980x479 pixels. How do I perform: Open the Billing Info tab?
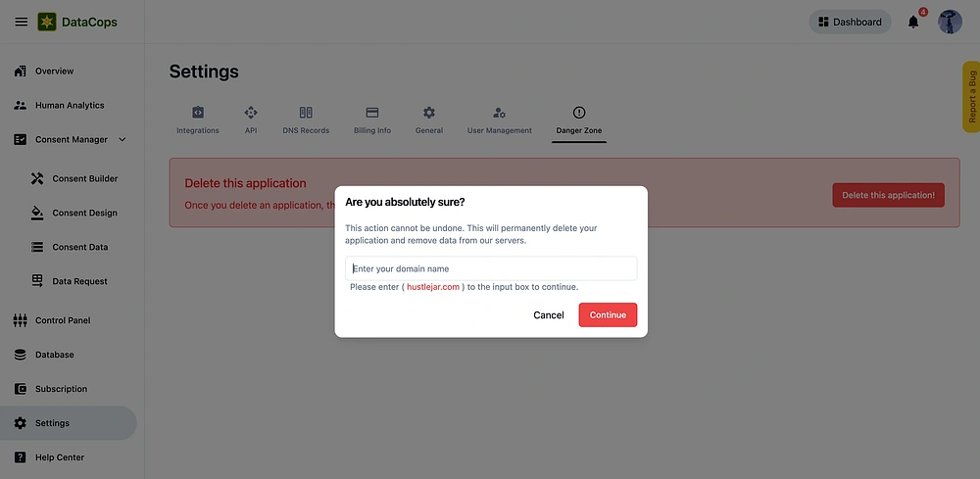(372, 120)
